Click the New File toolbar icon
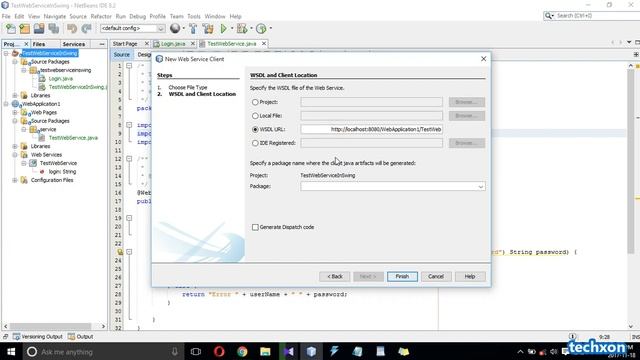Screen dimensions: 640x360 tap(11, 29)
